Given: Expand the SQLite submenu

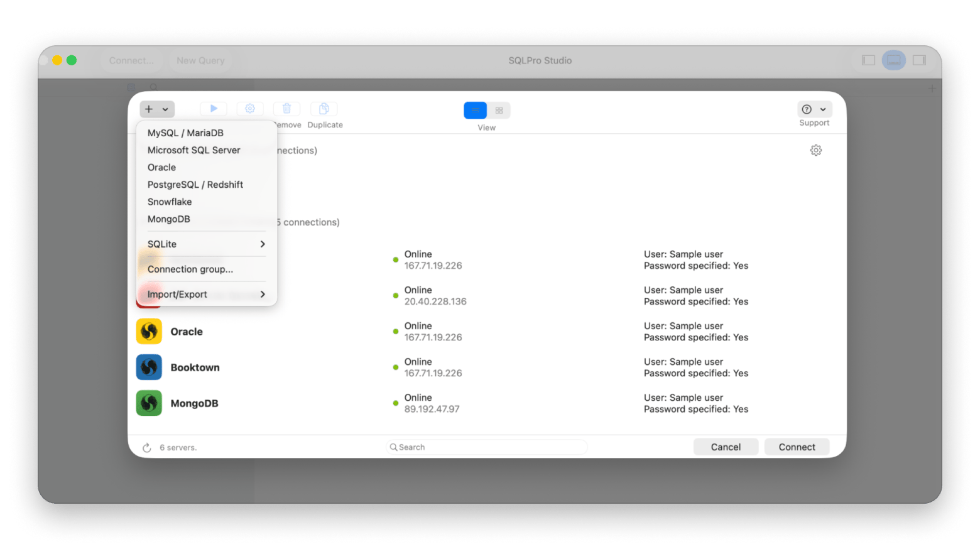Looking at the screenshot, I should [206, 244].
